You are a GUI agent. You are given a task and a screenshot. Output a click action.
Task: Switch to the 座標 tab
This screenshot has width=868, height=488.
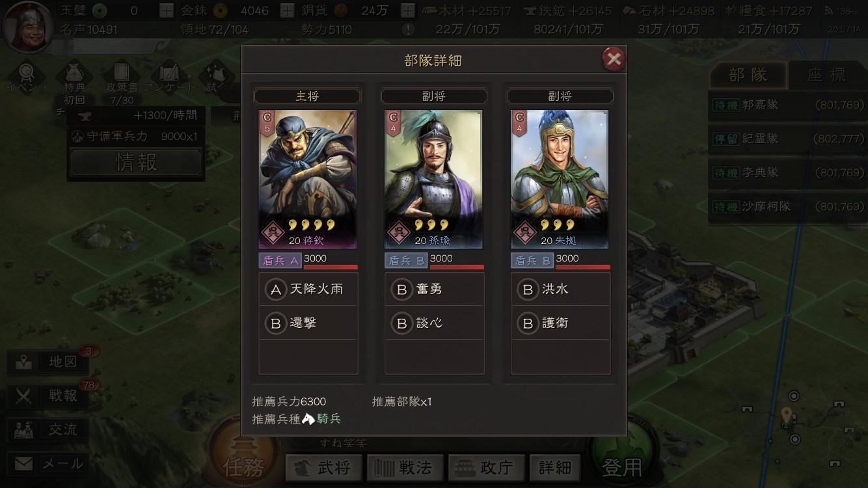827,75
